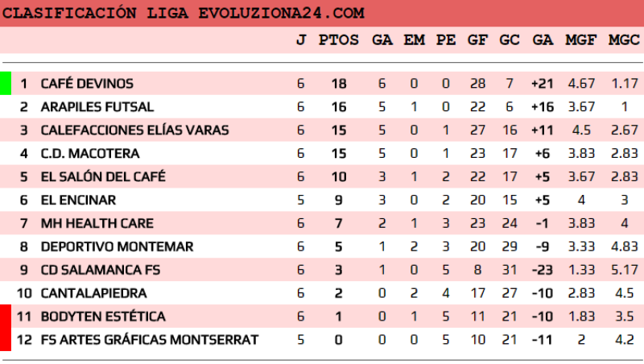644x364 pixels.
Task: Click the Café Devinos team name
Action: (87, 84)
